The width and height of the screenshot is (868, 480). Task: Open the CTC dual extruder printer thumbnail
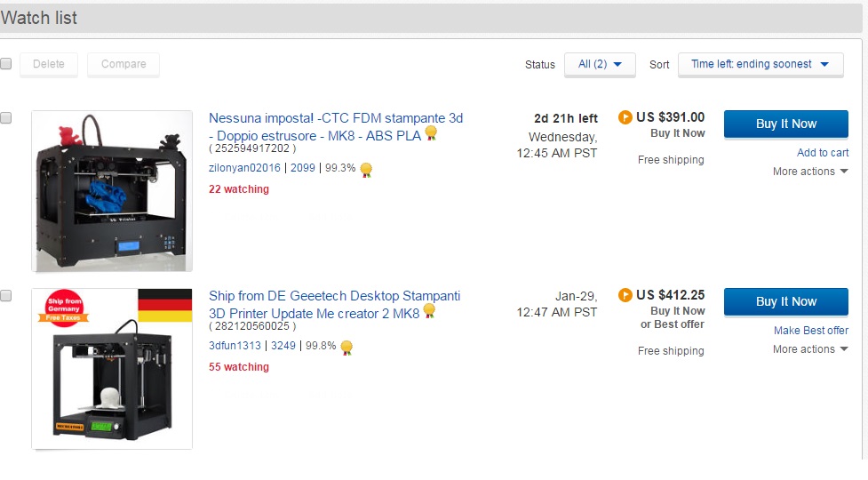pyautogui.click(x=112, y=191)
